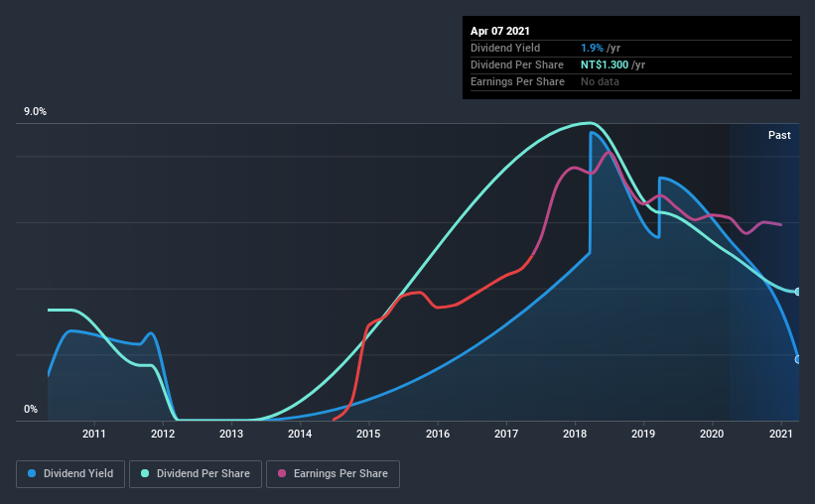Click the pink Earnings Per Share legend dot

(282, 473)
